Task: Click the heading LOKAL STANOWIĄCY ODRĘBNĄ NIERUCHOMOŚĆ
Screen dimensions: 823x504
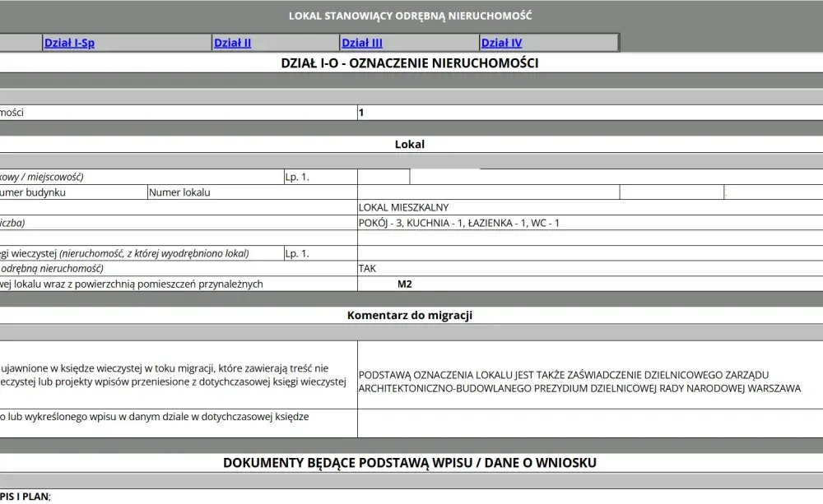Action: click(410, 16)
